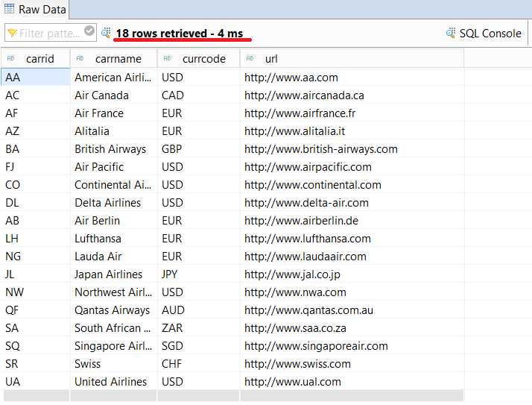Click the Raw Data table icon

[9, 9]
